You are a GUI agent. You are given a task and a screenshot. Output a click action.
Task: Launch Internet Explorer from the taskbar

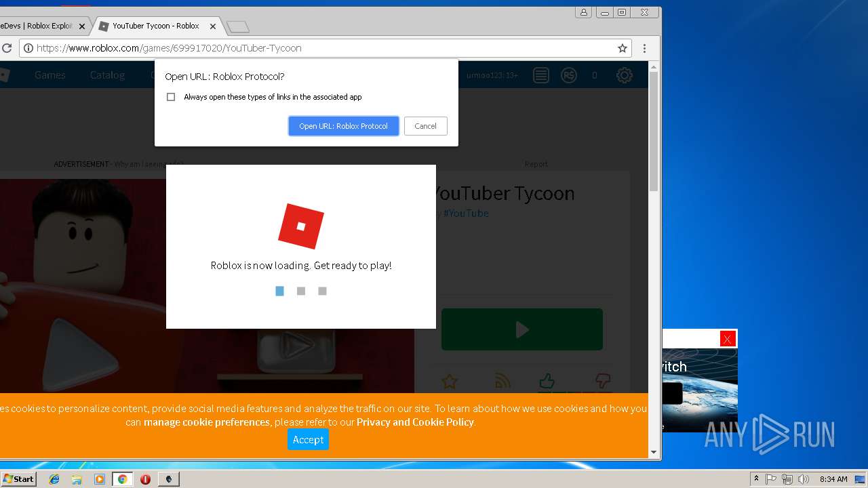click(x=54, y=479)
